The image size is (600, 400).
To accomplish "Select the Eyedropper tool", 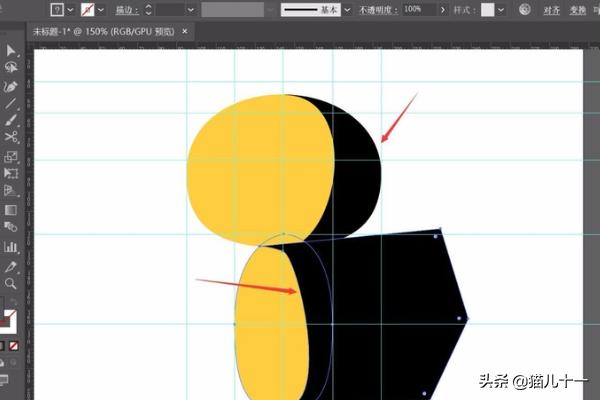I will tap(11, 265).
